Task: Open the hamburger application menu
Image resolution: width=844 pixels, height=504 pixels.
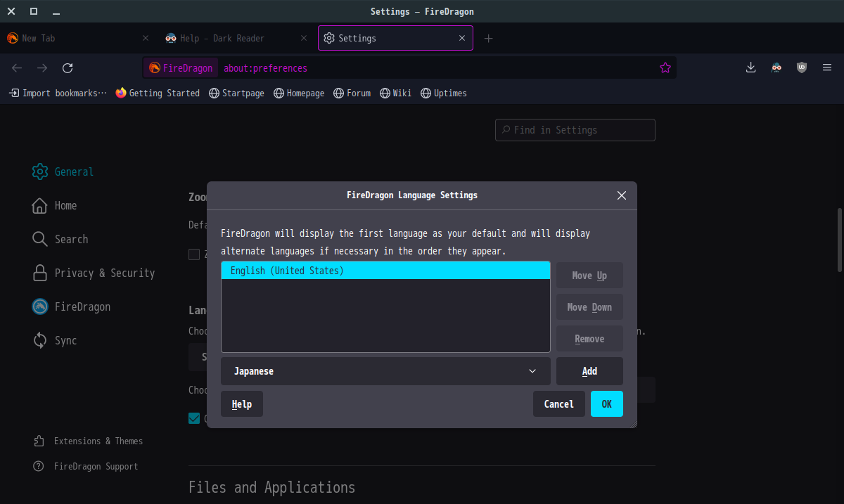Action: 826,67
